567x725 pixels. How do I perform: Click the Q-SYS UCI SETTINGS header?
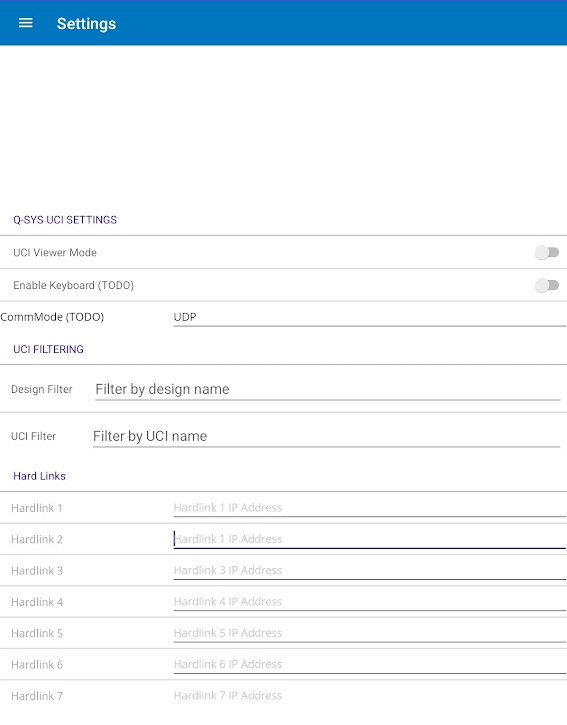pos(65,220)
